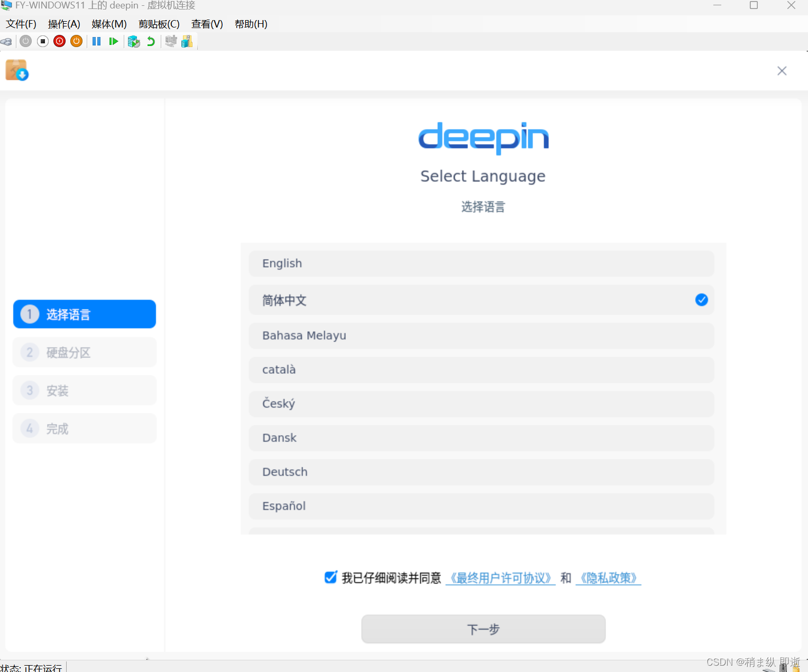Select Deutsch from the language list
808x672 pixels.
(x=481, y=472)
